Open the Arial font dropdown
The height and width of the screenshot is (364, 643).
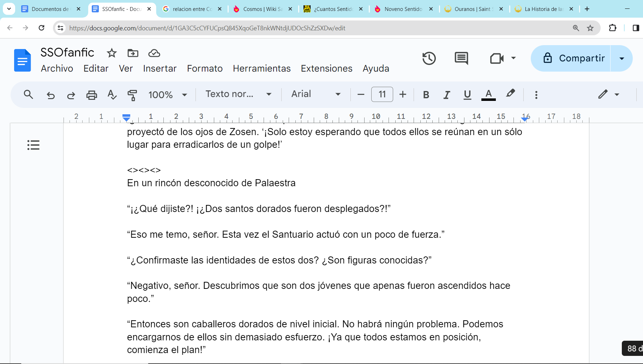(316, 94)
